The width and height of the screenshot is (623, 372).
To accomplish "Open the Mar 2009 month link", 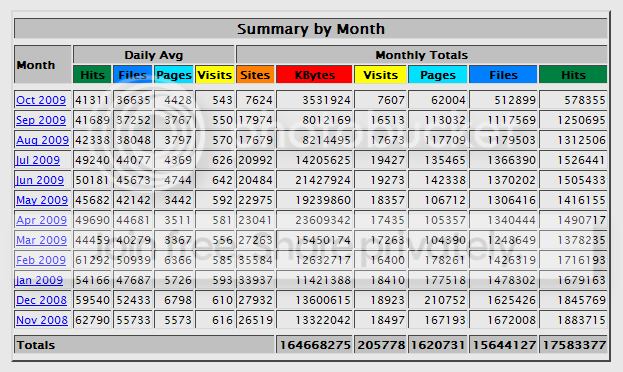I will pos(41,240).
